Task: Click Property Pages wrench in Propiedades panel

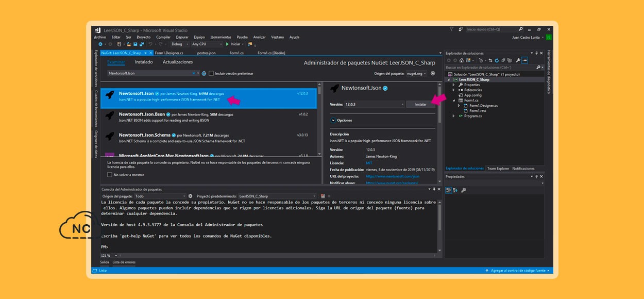Action: tap(464, 190)
